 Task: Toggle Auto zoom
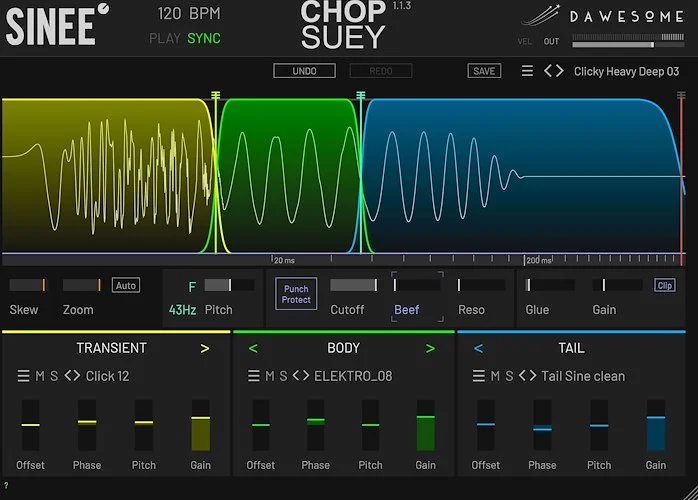(x=126, y=285)
